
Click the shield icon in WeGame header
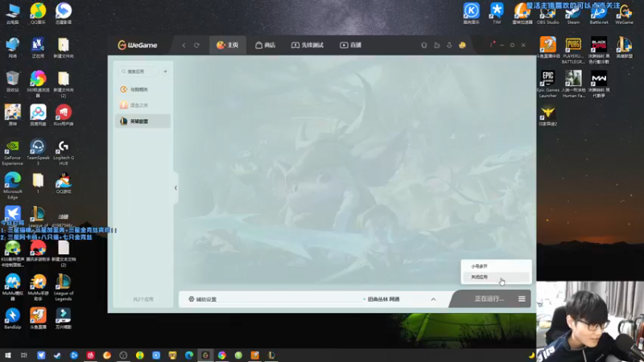click(424, 45)
